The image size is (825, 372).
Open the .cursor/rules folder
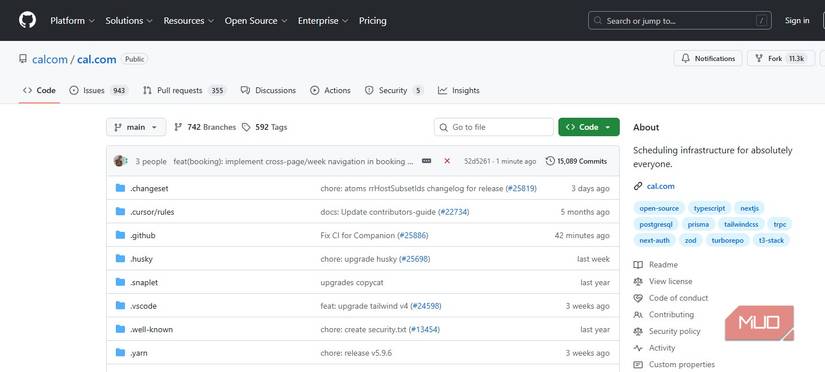[152, 212]
